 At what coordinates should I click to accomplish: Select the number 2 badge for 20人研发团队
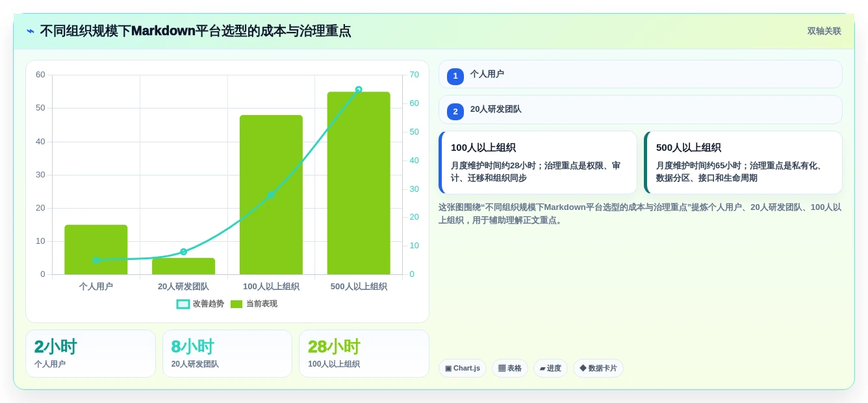(x=455, y=111)
